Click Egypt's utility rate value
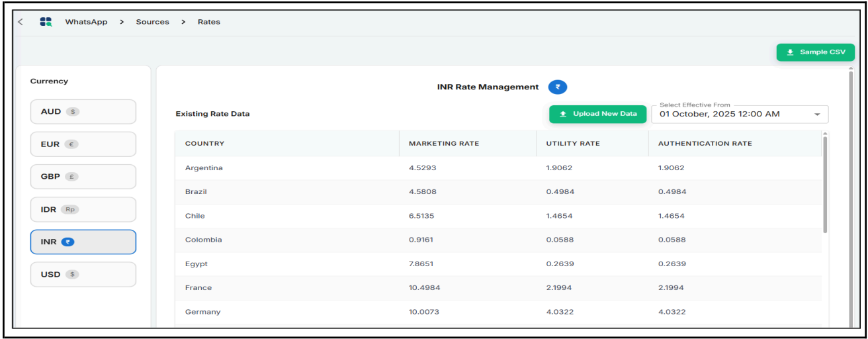The width and height of the screenshot is (868, 339). coord(560,264)
